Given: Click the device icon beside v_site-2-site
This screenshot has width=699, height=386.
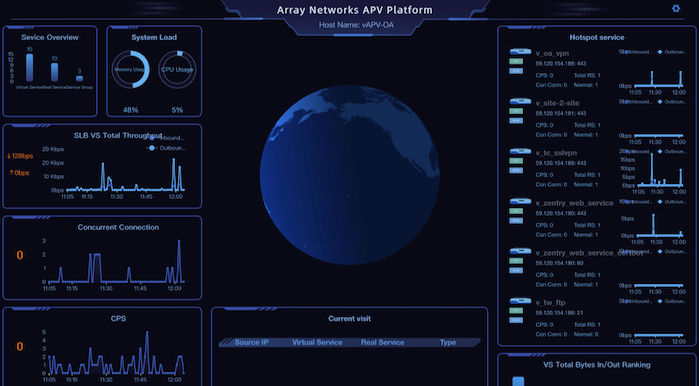Looking at the screenshot, I should (520, 101).
